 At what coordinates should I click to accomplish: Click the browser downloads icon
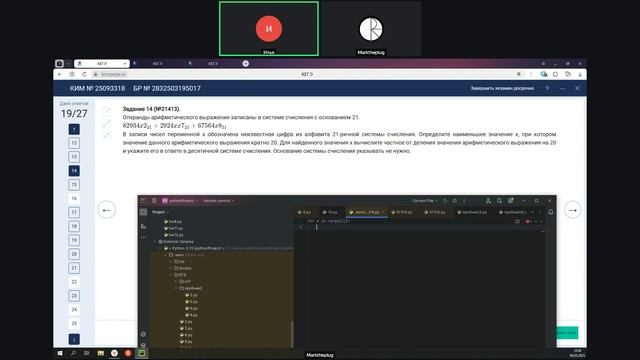580,74
